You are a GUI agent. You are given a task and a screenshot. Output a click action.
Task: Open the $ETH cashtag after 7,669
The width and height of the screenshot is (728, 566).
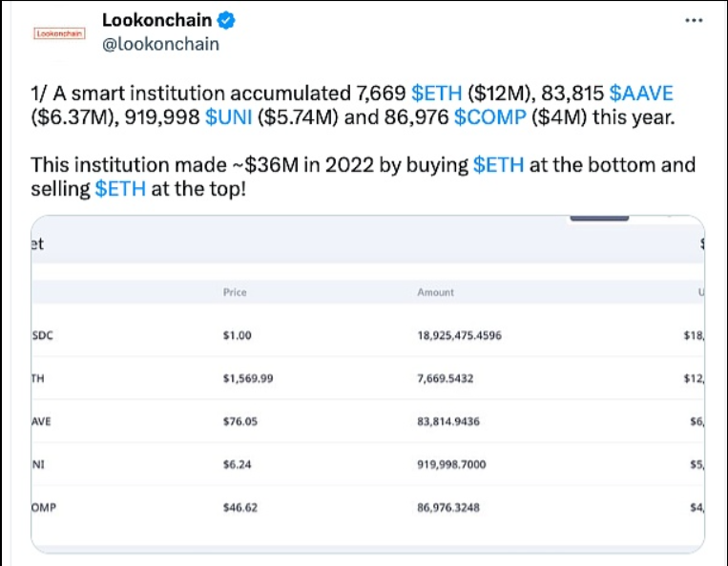pyautogui.click(x=435, y=93)
